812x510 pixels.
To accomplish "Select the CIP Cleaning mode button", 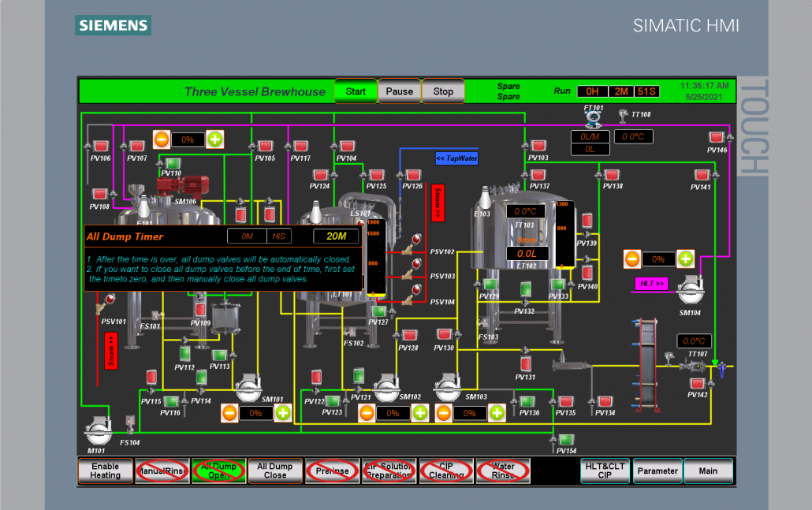I will click(446, 471).
